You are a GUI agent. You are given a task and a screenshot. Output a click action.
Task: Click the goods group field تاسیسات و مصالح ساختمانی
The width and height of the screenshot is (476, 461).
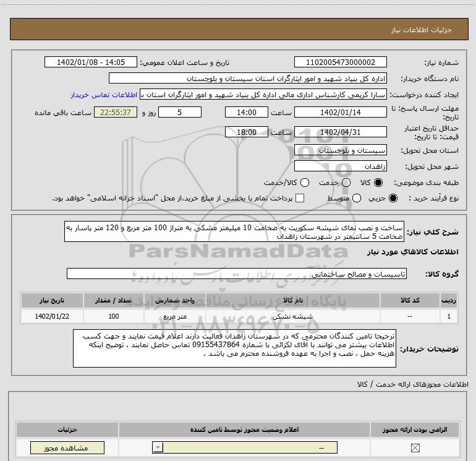tap(237, 274)
